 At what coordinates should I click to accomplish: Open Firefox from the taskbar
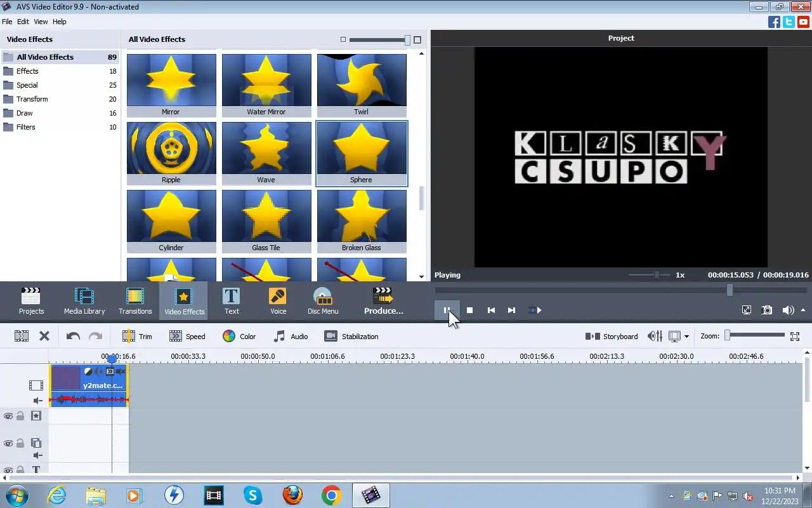[x=292, y=495]
